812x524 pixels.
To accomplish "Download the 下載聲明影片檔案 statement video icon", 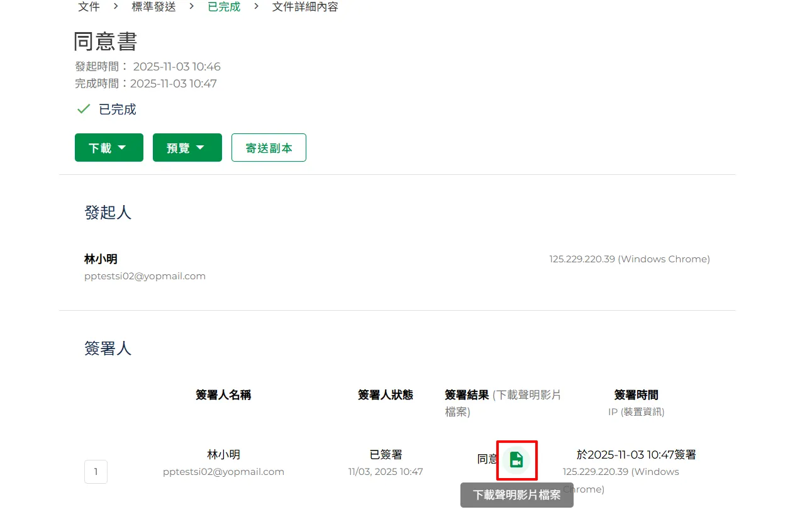I will tap(516, 459).
